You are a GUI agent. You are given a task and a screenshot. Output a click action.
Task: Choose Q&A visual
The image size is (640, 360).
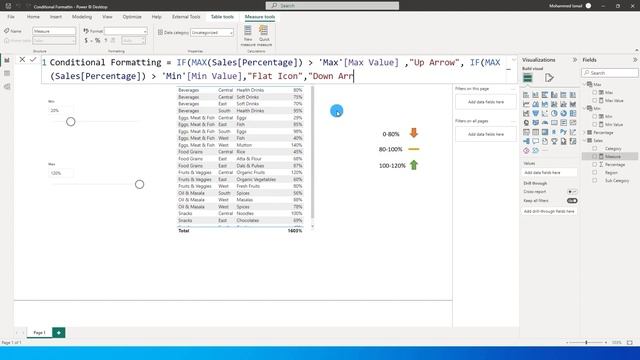tap(536, 141)
